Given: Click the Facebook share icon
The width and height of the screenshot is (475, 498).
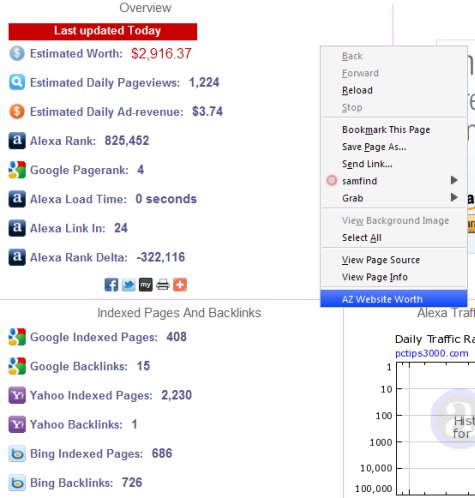Looking at the screenshot, I should click(x=111, y=285).
